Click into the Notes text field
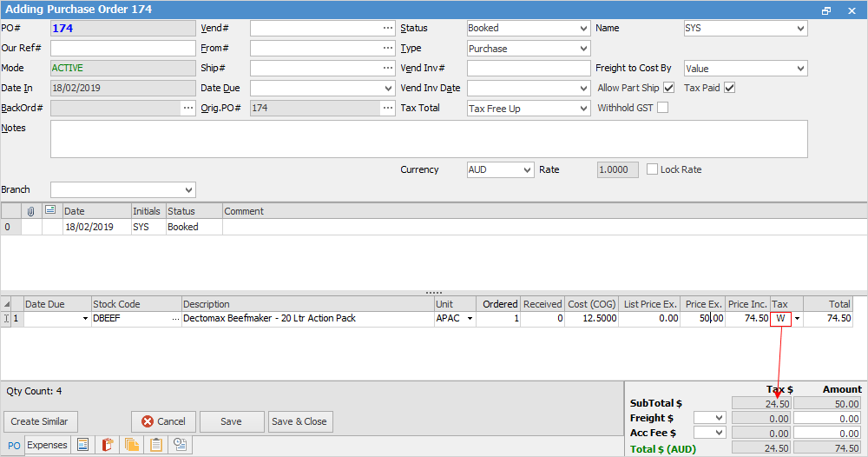868x457 pixels. point(429,139)
